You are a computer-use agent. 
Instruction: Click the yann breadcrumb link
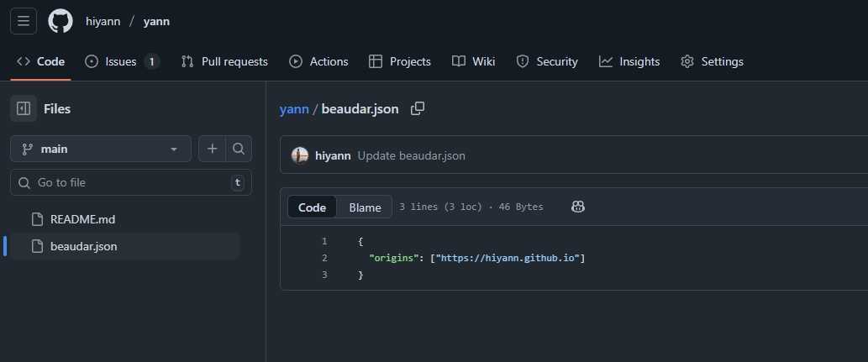[x=294, y=109]
